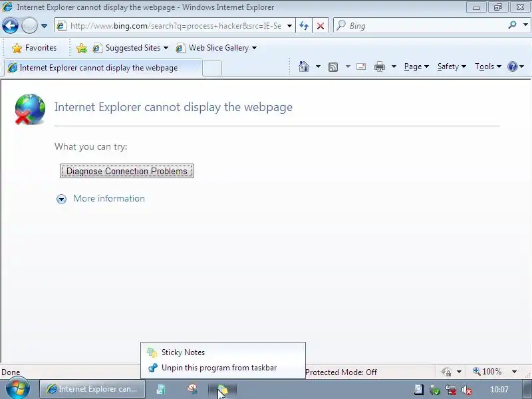Click the Done status bar text
532x399 pixels.
pyautogui.click(x=11, y=372)
